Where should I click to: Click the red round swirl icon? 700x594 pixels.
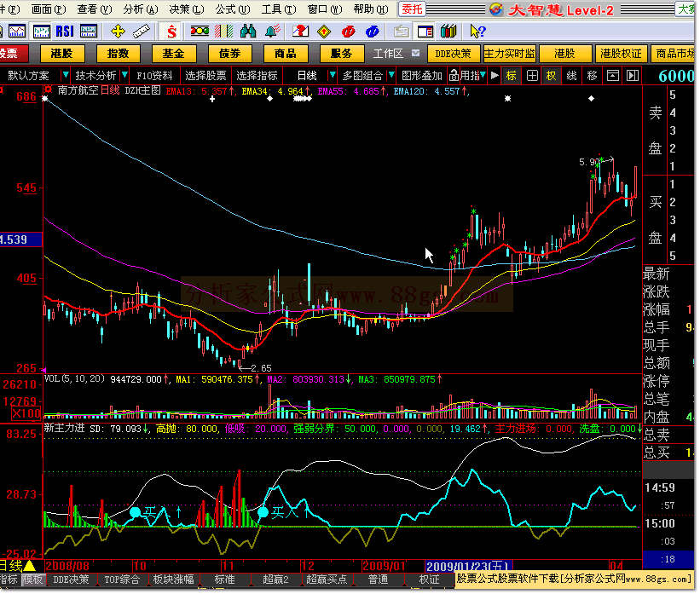point(348,32)
